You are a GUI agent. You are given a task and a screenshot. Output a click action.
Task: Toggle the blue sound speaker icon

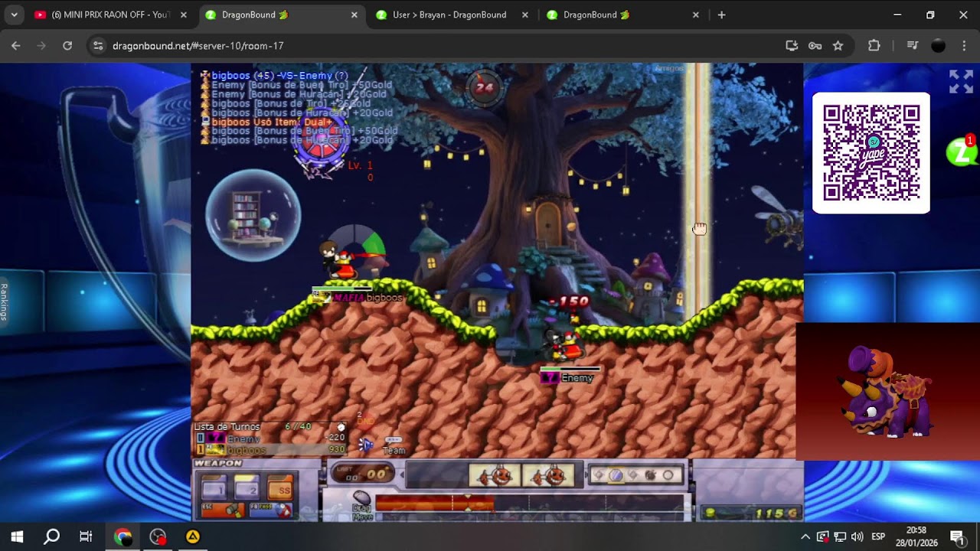point(366,444)
